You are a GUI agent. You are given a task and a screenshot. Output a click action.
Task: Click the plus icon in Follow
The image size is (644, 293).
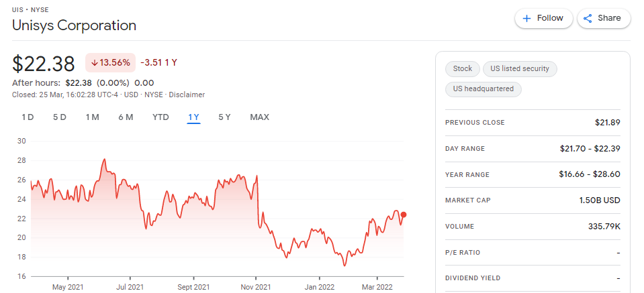coord(526,19)
